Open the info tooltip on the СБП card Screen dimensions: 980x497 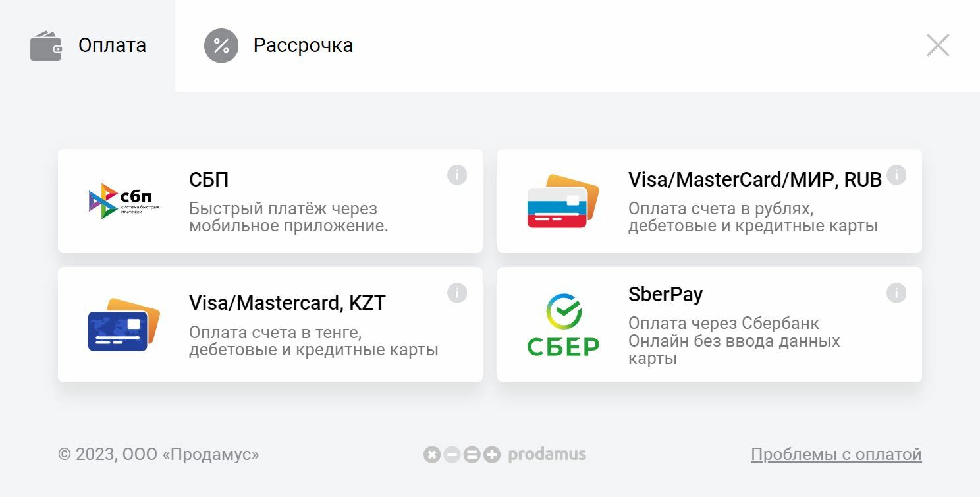(x=457, y=174)
